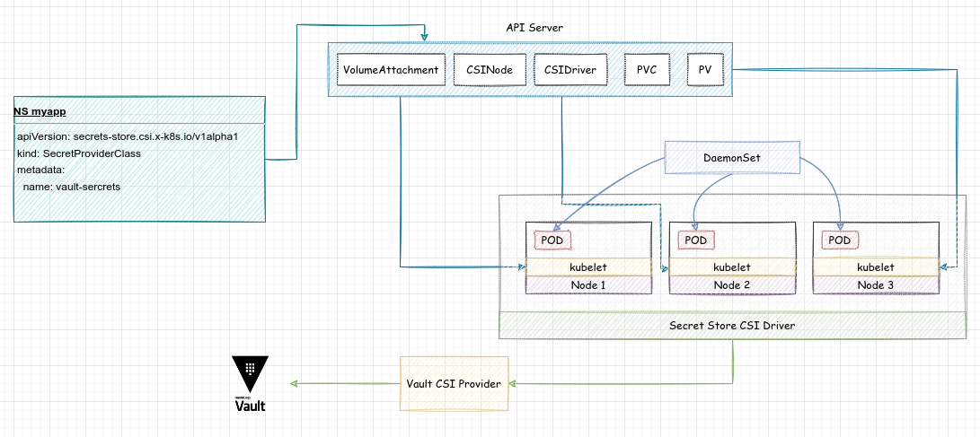Click the kubelet bar above Node 3

(x=876, y=267)
